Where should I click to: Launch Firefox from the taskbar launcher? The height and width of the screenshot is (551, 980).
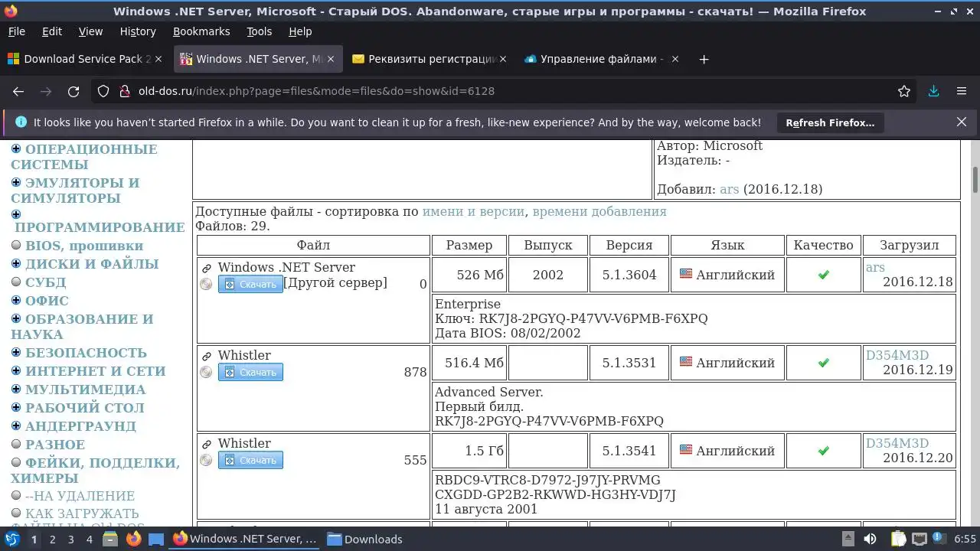pyautogui.click(x=133, y=539)
